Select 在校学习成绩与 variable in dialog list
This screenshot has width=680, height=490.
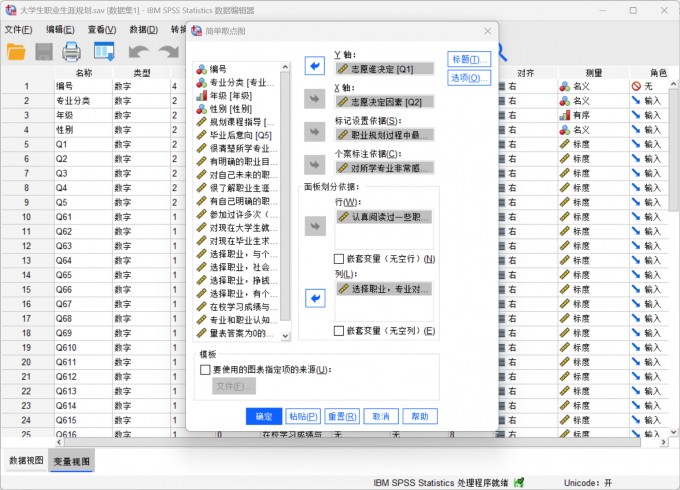coord(238,307)
